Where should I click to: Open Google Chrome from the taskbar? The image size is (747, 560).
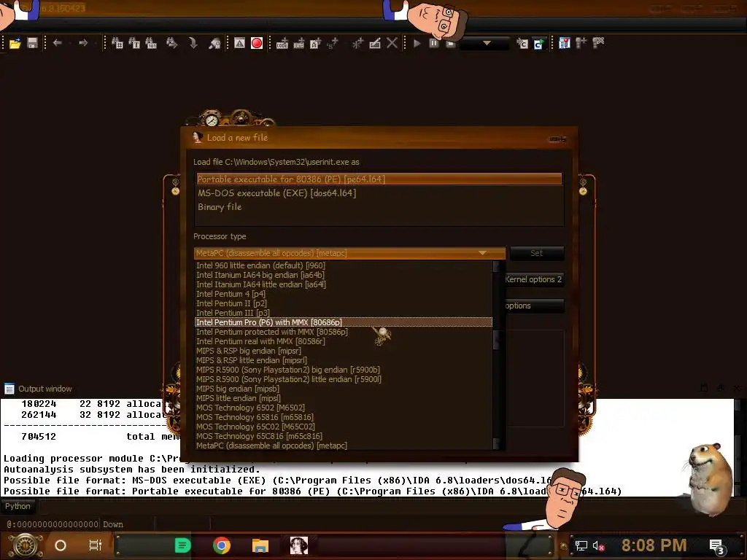222,545
